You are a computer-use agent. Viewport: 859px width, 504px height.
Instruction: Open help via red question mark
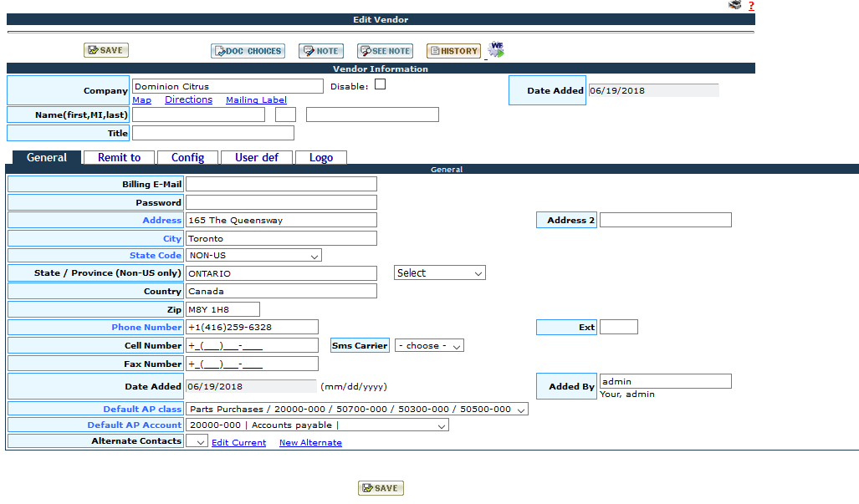pos(751,6)
